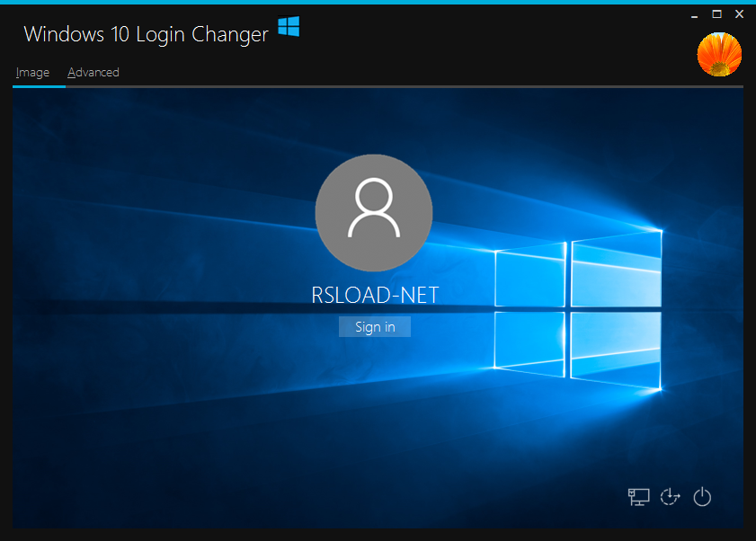Click the maximize square icon in title bar
Image resolution: width=756 pixels, height=541 pixels.
click(716, 13)
